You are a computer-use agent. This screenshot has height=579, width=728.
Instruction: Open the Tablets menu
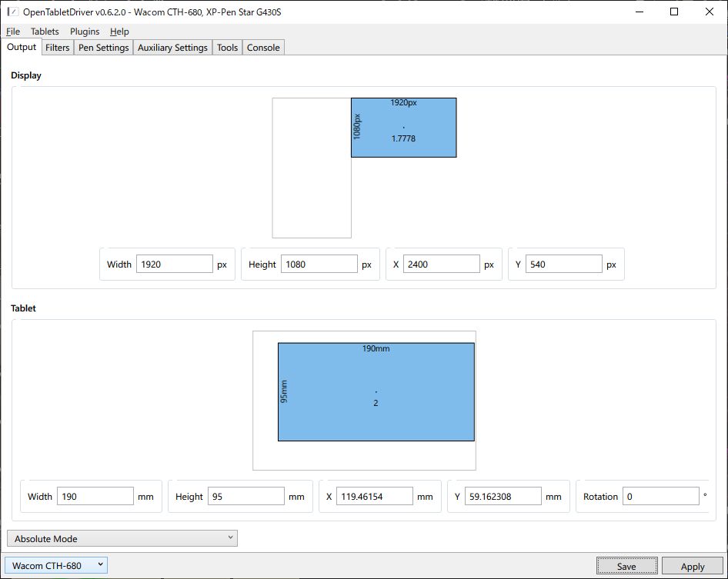click(x=45, y=32)
